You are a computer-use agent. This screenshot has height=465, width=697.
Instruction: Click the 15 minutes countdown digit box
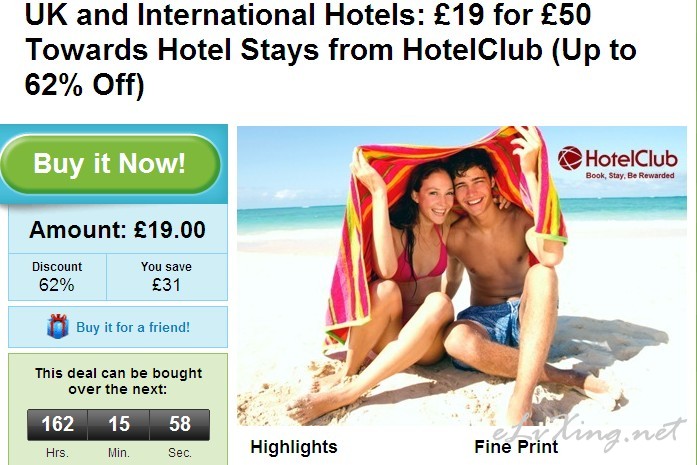[x=119, y=424]
